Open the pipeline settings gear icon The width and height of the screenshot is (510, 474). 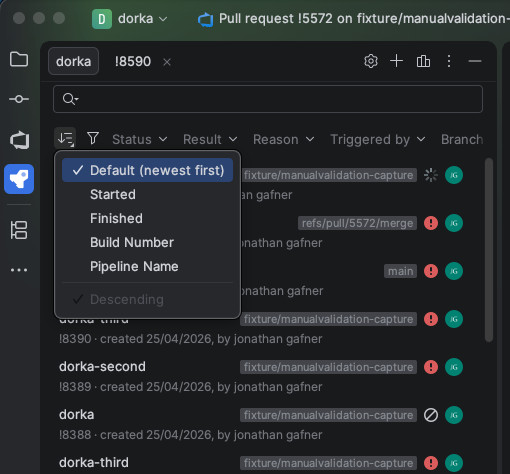[371, 61]
